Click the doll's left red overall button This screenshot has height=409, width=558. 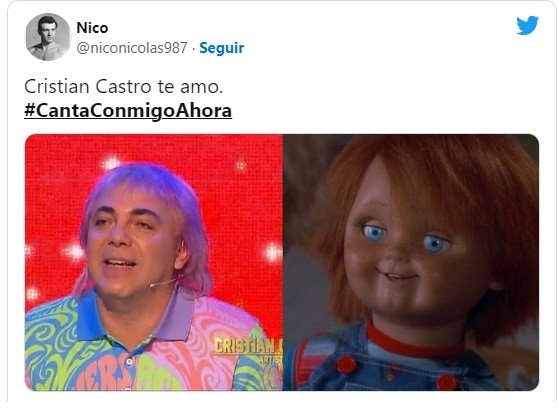(346, 365)
